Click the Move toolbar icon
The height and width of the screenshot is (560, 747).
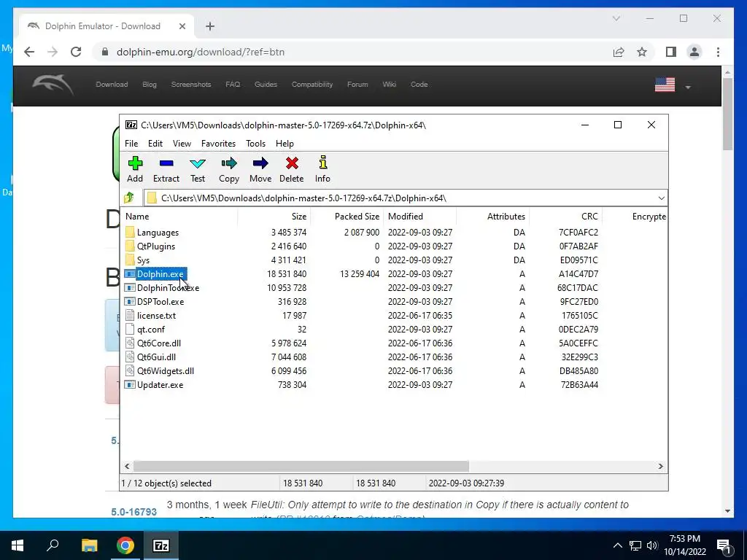pos(260,163)
